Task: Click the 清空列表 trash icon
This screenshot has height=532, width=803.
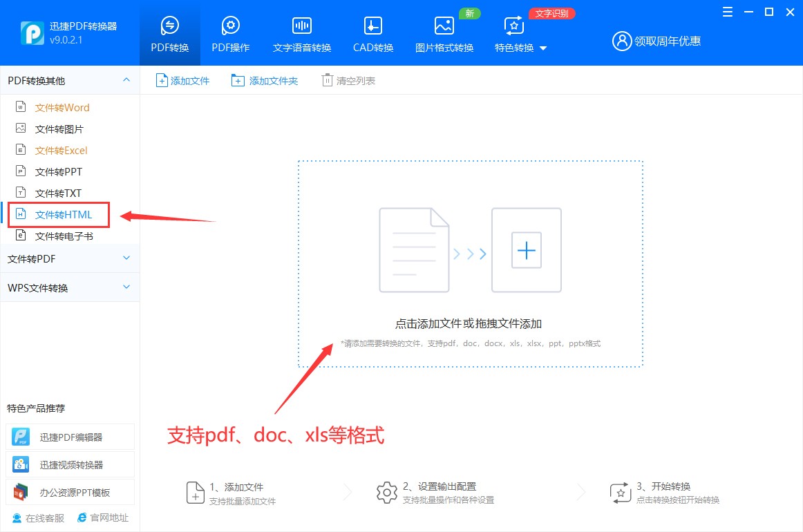Action: [327, 80]
